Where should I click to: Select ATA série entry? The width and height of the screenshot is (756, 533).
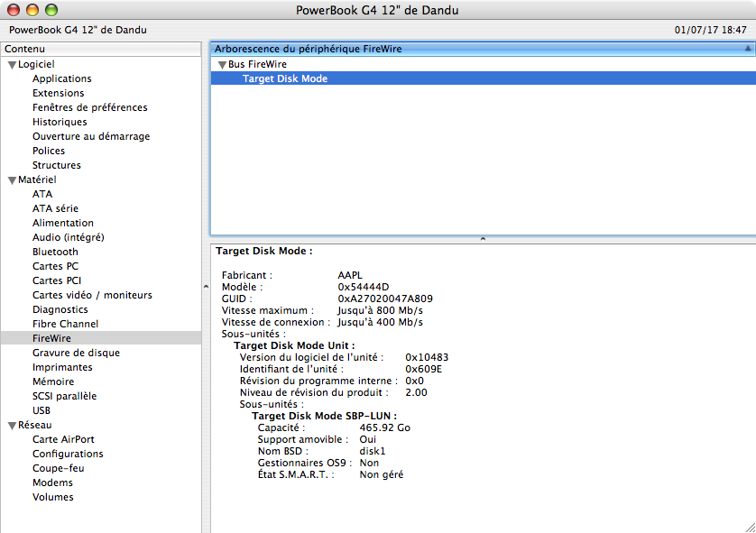pos(55,208)
